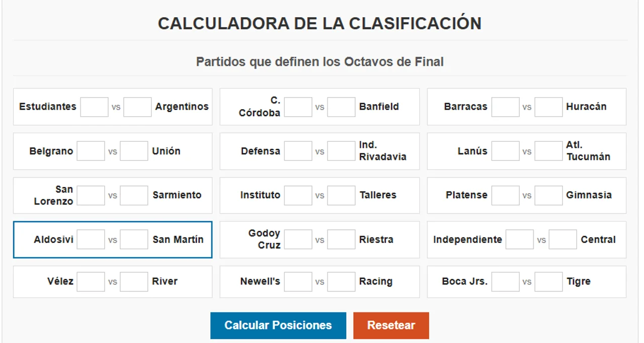
Task: Select the Argentinos score box
Action: 137,107
